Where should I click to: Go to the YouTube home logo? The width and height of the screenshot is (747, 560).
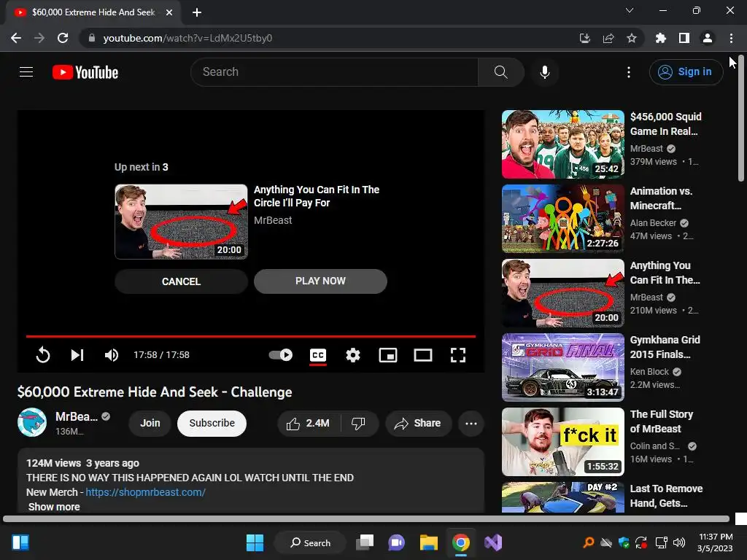[x=85, y=72]
